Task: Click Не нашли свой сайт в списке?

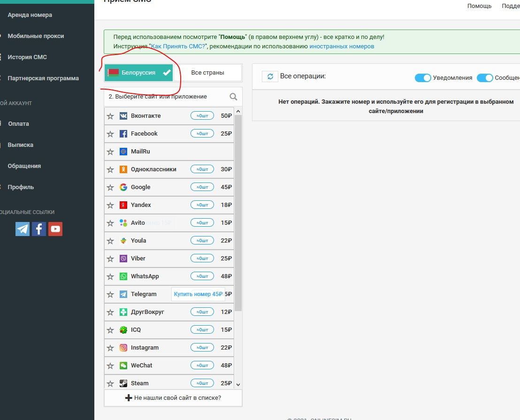Action: [x=173, y=398]
